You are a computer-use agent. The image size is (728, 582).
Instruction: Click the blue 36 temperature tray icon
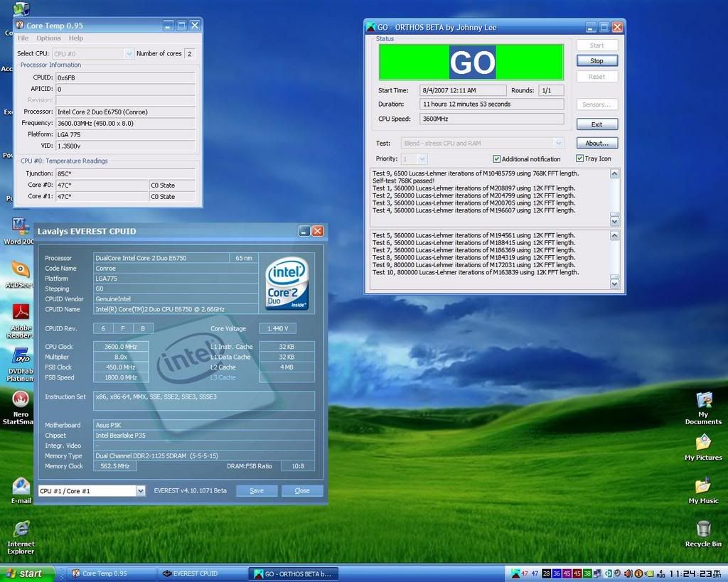point(557,573)
